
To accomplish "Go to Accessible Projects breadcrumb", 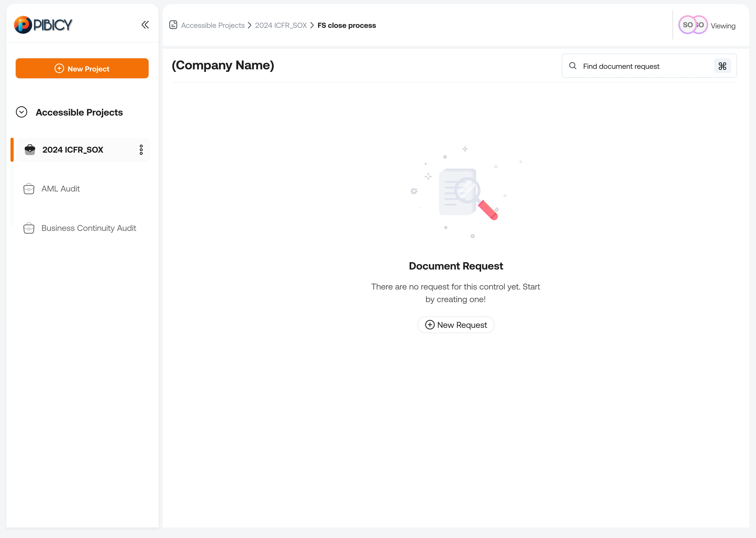I will (213, 25).
